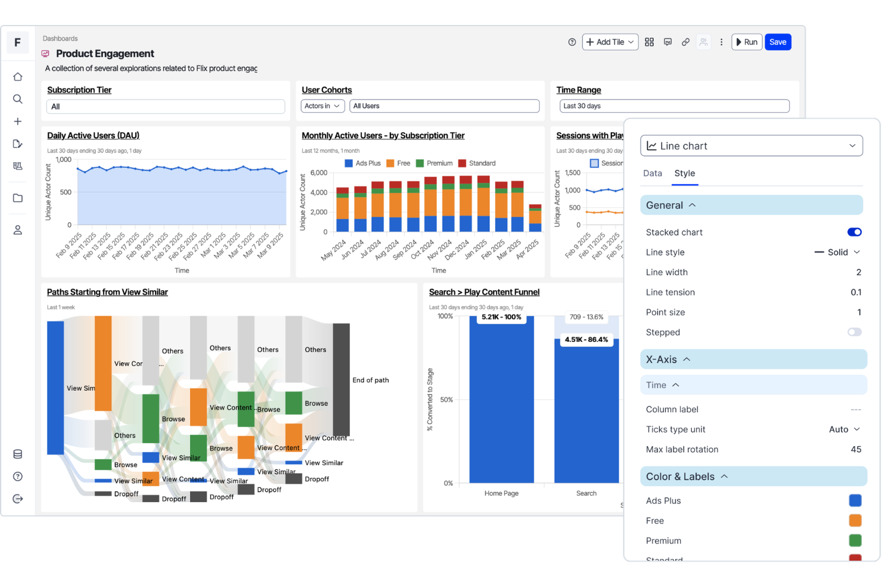The height and width of the screenshot is (588, 882).
Task: Open the Home icon in the sidebar
Action: tap(18, 76)
